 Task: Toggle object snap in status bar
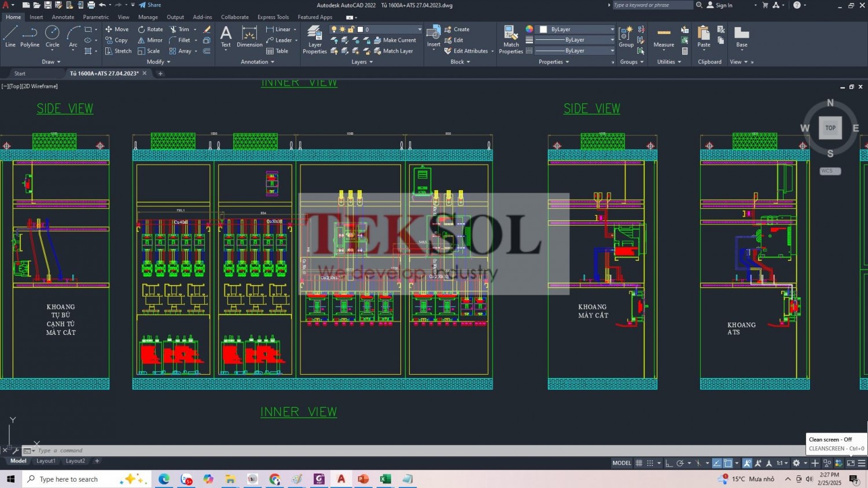pos(728,463)
